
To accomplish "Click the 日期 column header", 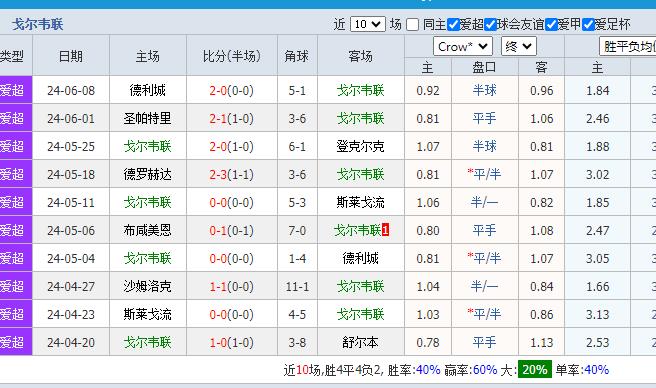I will click(x=71, y=56).
